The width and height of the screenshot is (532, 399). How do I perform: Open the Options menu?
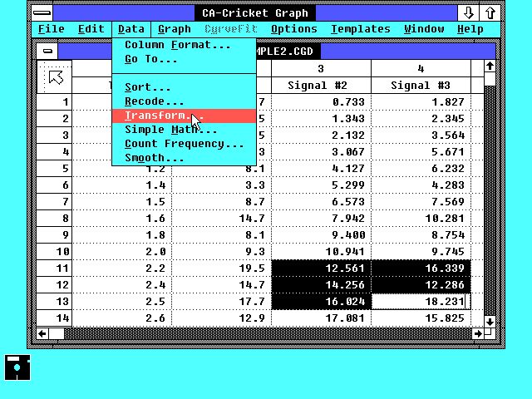(x=293, y=29)
